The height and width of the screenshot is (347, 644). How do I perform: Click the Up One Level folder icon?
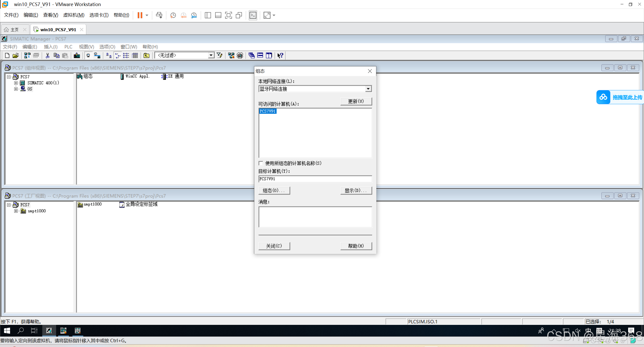click(x=146, y=55)
